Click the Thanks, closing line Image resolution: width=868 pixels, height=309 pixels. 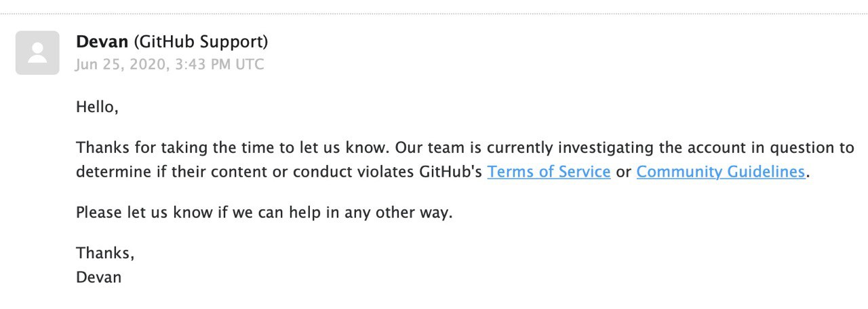(x=105, y=253)
